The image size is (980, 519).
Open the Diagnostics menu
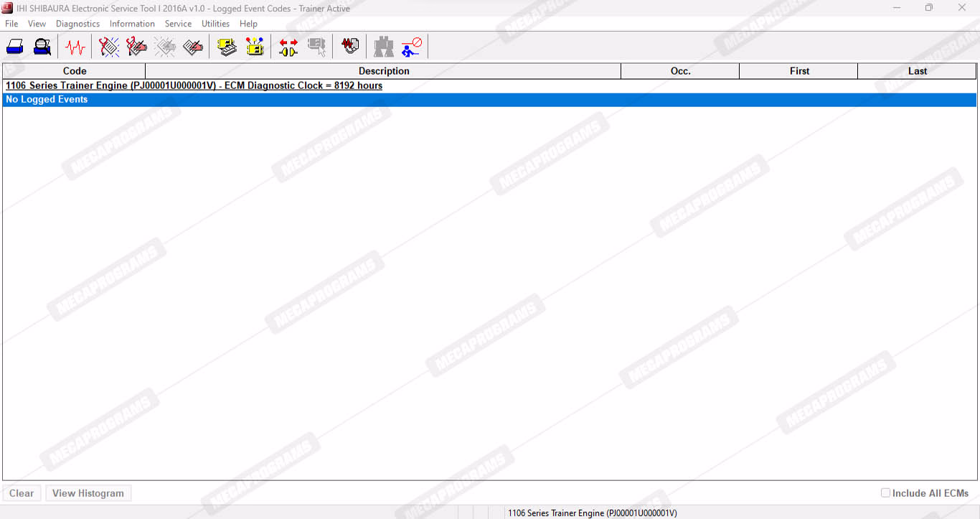click(77, 24)
